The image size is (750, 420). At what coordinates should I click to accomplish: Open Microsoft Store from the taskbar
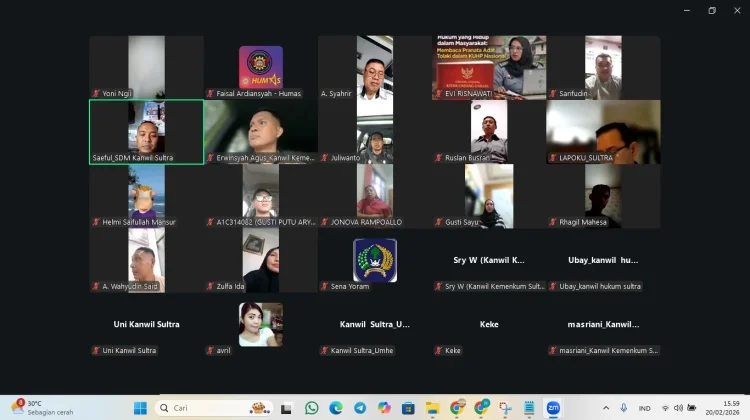pos(408,408)
